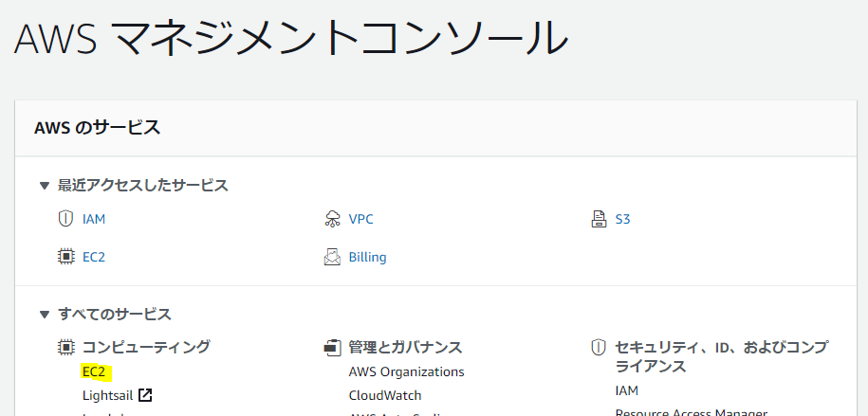Click the VPC cloud icon
The image size is (868, 416).
pyautogui.click(x=332, y=219)
